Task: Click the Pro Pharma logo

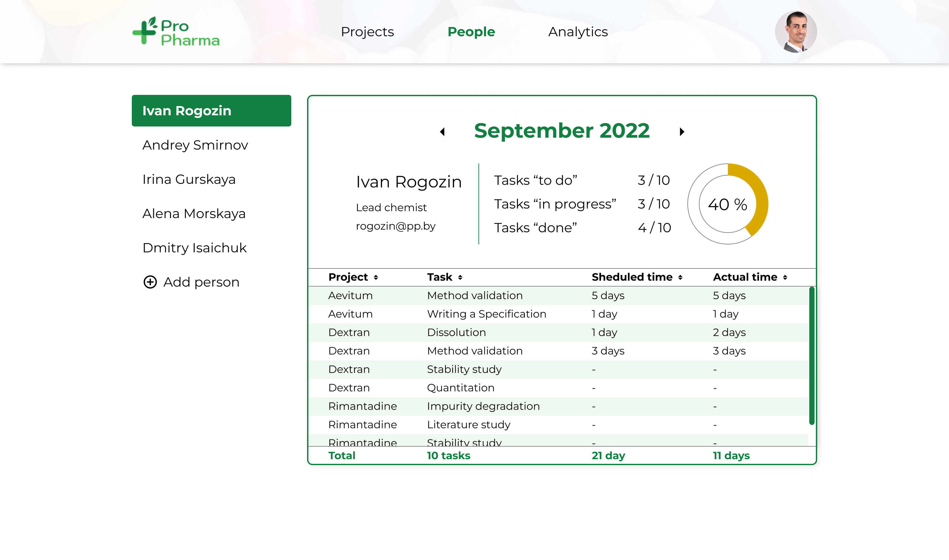Action: click(176, 31)
